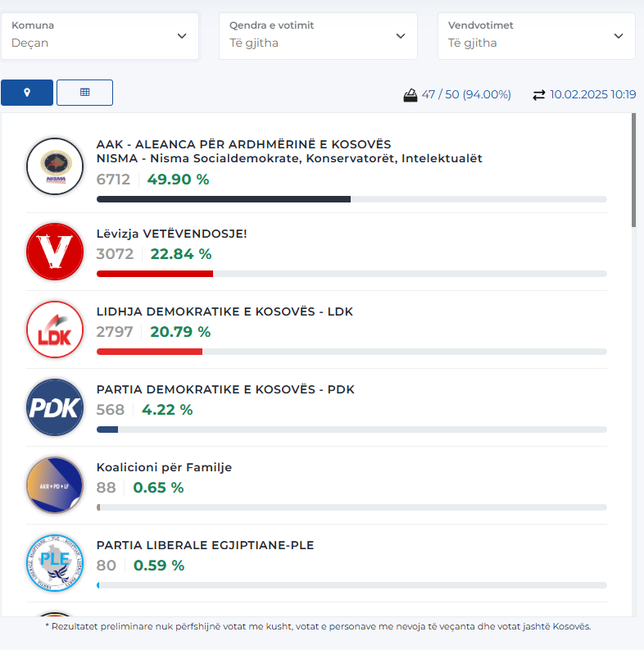
Task: Click the refresh arrows icon
Action: (x=539, y=95)
